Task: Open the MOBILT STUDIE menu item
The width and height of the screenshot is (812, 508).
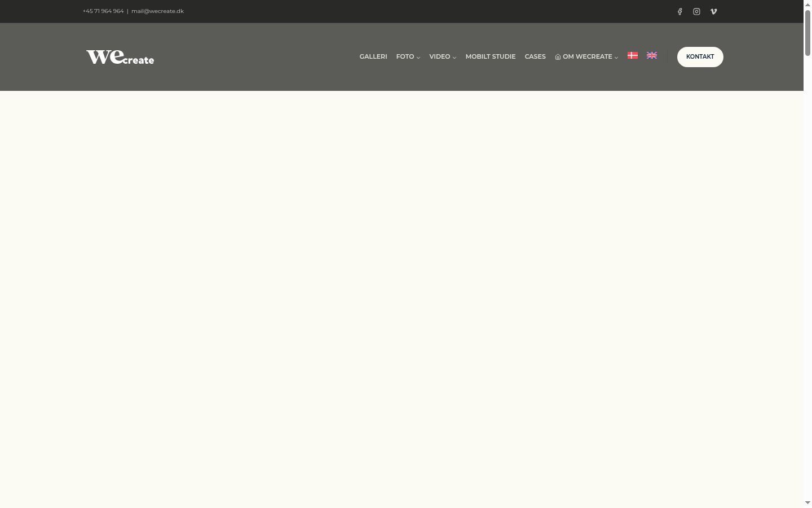Action: click(x=491, y=56)
